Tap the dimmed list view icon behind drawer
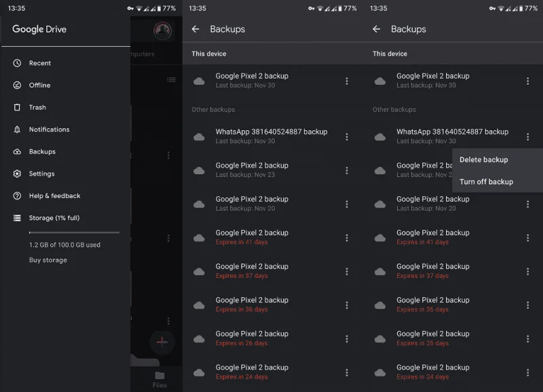Image resolution: width=543 pixels, height=392 pixels. coord(171,80)
